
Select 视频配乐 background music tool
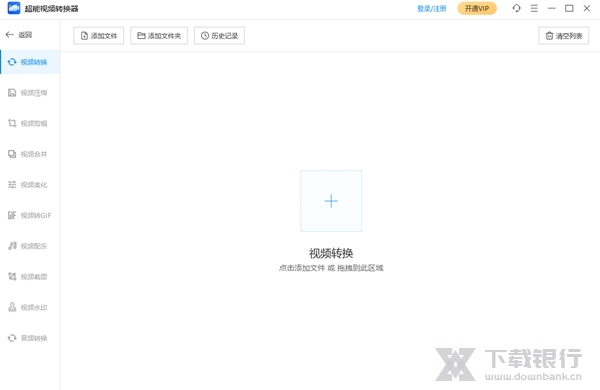tap(30, 246)
